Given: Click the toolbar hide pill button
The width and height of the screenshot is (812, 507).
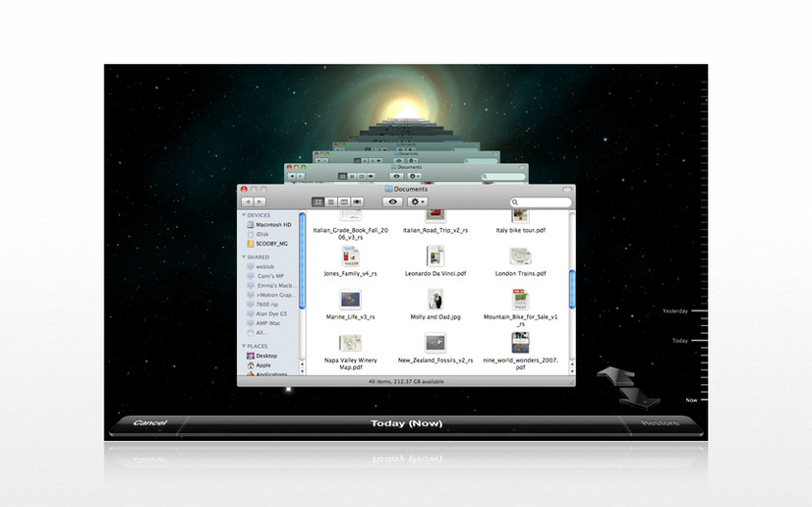Looking at the screenshot, I should (x=567, y=190).
